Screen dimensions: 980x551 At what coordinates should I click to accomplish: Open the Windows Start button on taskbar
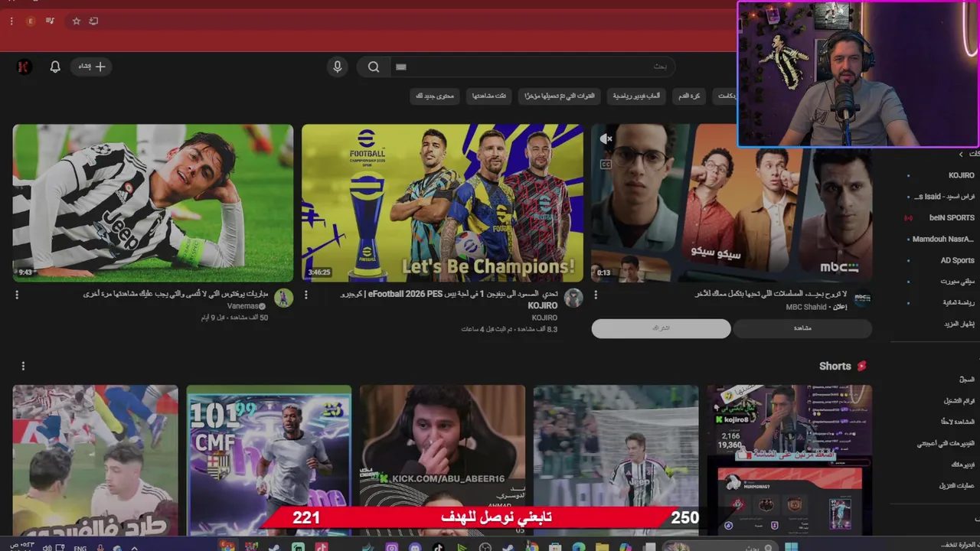(x=791, y=546)
